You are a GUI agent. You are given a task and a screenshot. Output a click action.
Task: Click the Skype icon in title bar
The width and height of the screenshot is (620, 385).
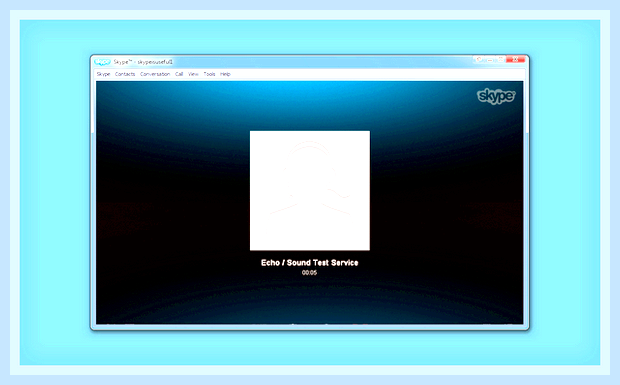coord(102,62)
